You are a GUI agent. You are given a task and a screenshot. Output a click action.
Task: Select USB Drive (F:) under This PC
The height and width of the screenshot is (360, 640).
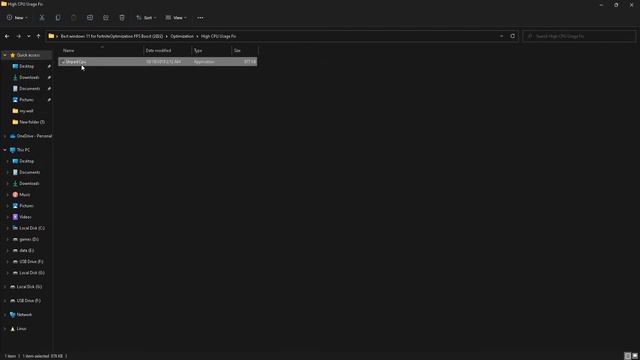31,262
